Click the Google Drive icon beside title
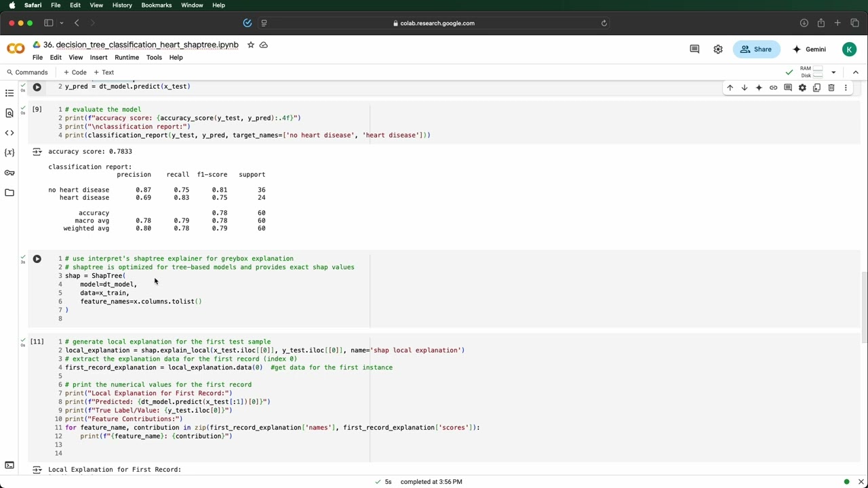Viewport: 868px width, 488px height. click(37, 45)
